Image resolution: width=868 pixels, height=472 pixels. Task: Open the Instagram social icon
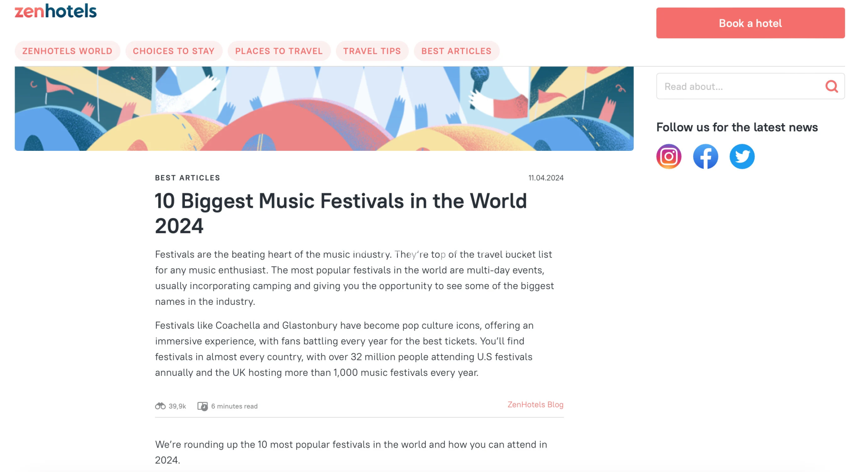[x=669, y=156]
